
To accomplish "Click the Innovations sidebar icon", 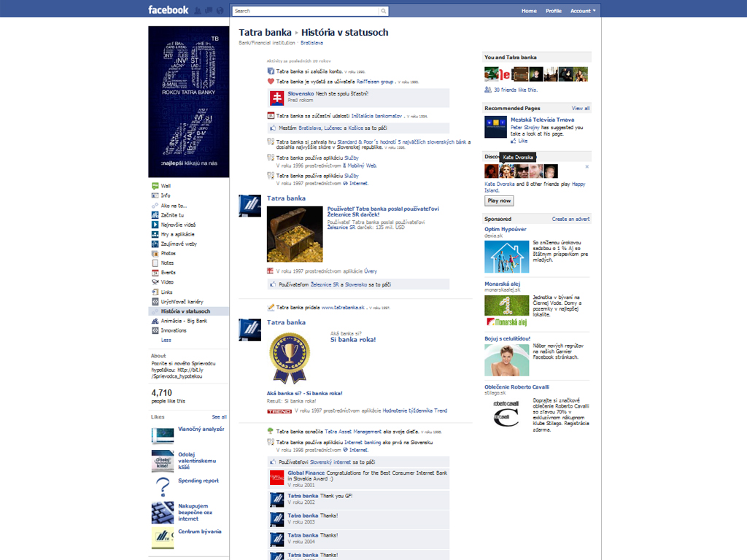I will coord(155,330).
